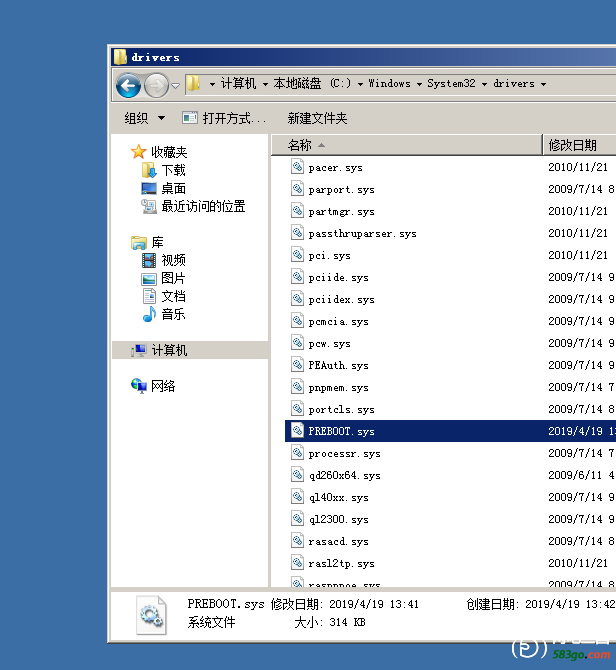The height and width of the screenshot is (670, 616).
Task: Click the address bar folder icon
Action: coord(194,83)
